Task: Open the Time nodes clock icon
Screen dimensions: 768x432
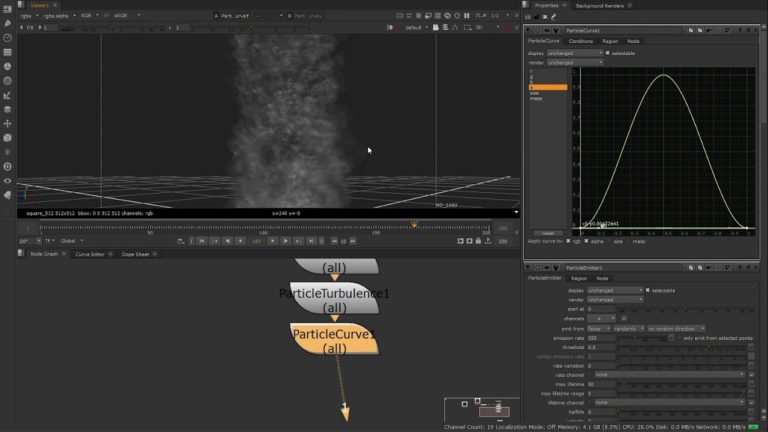Action: [x=7, y=38]
